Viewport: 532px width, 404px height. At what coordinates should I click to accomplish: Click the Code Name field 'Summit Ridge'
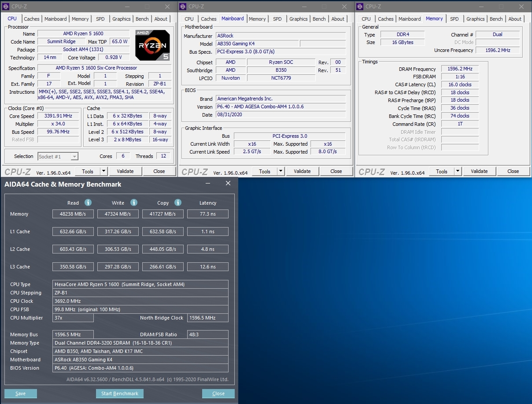[x=61, y=41]
